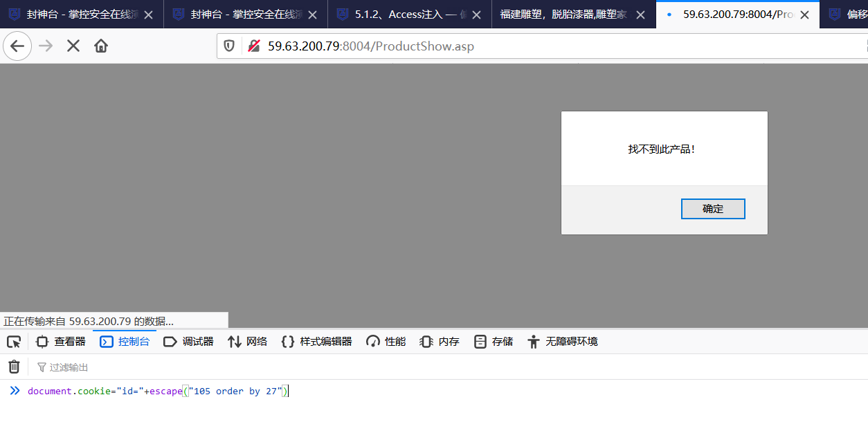Image resolution: width=868 pixels, height=424 pixels.
Task: Click the shield favicon on Access注入 tab
Action: pyautogui.click(x=342, y=15)
